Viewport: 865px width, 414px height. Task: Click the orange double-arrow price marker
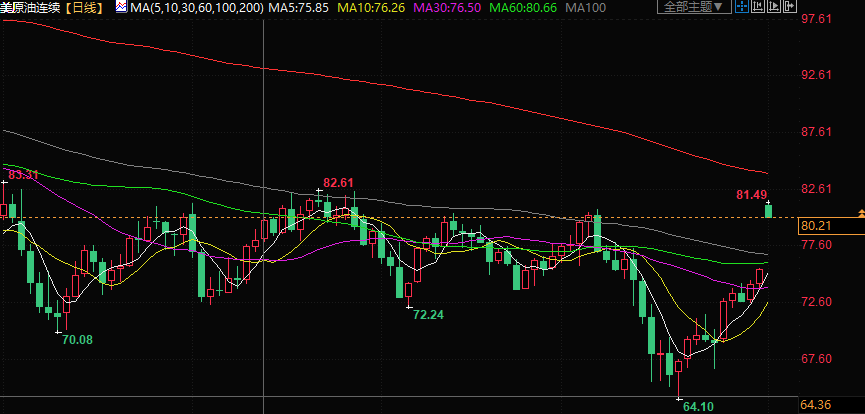pyautogui.click(x=860, y=216)
